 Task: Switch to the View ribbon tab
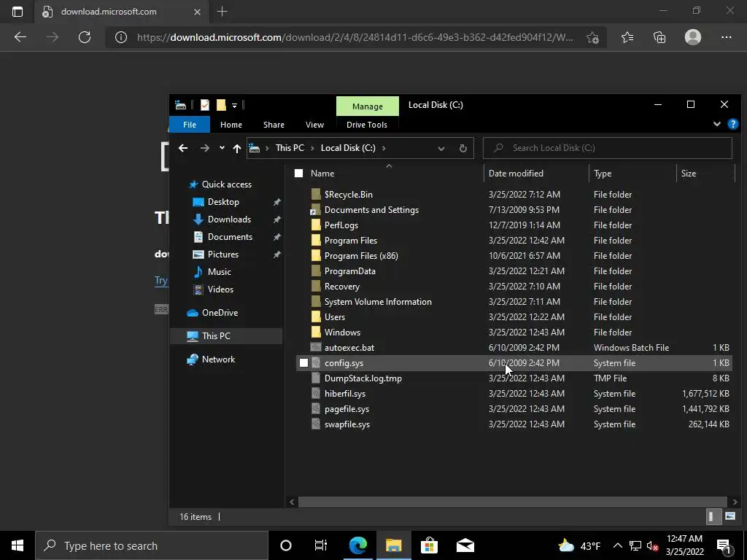(315, 125)
